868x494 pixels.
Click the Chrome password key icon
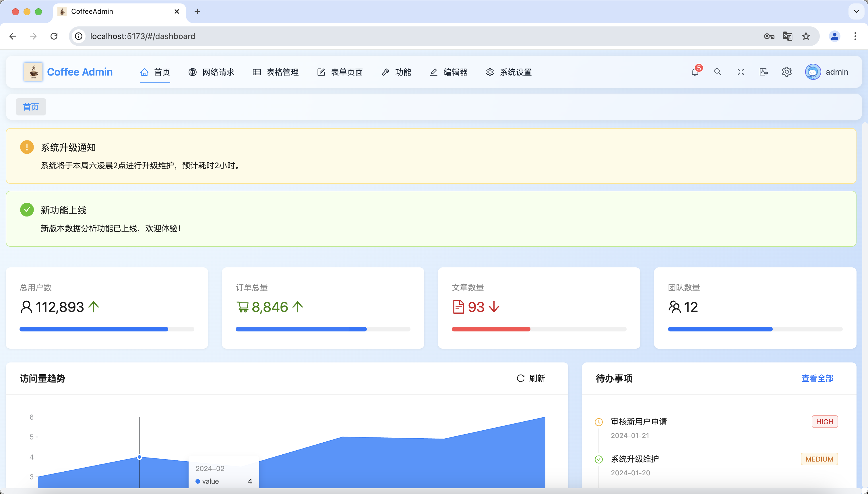pos(769,36)
